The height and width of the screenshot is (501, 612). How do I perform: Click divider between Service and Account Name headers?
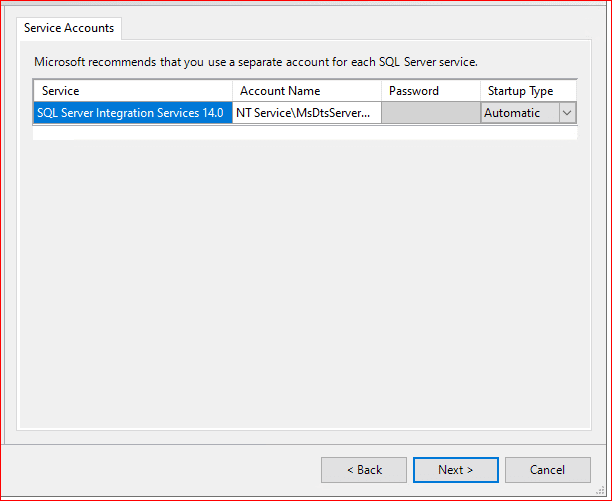click(x=232, y=91)
